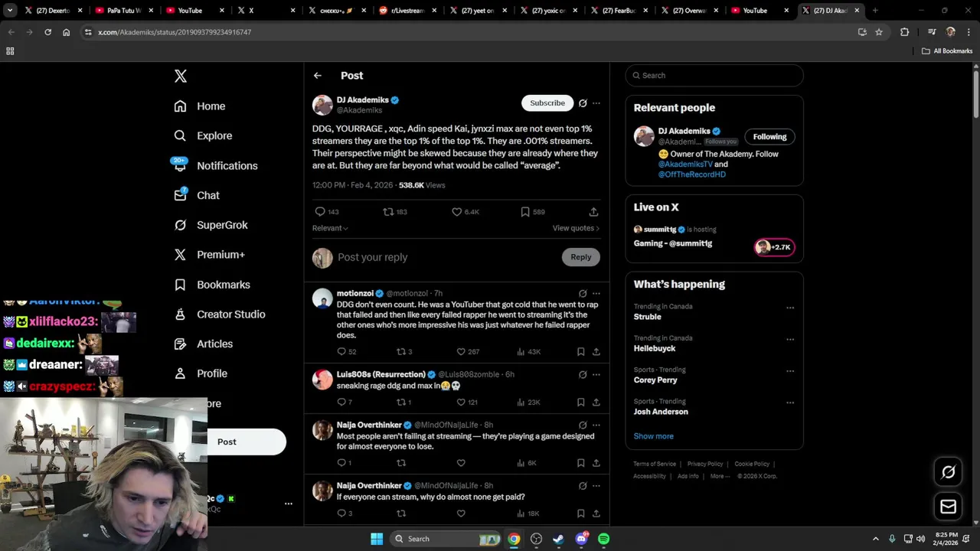Open more options on motionzol's reply
Viewport: 980px width, 551px height.
[x=596, y=294]
